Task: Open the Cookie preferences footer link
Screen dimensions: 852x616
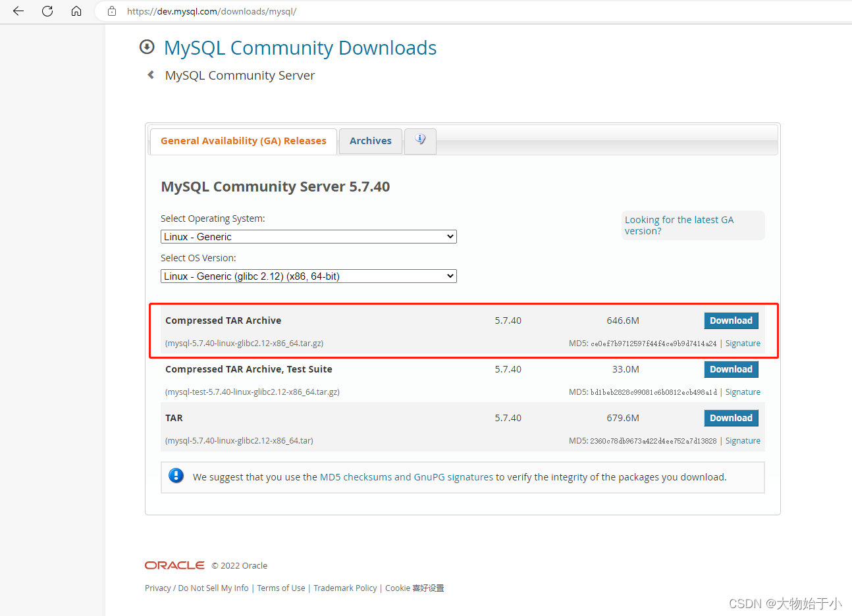Action: [x=415, y=588]
